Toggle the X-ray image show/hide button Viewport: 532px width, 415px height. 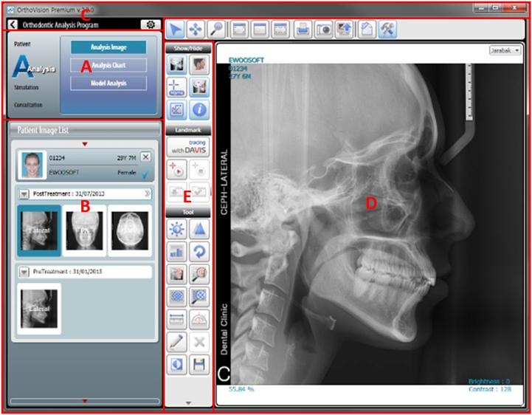[x=177, y=65]
